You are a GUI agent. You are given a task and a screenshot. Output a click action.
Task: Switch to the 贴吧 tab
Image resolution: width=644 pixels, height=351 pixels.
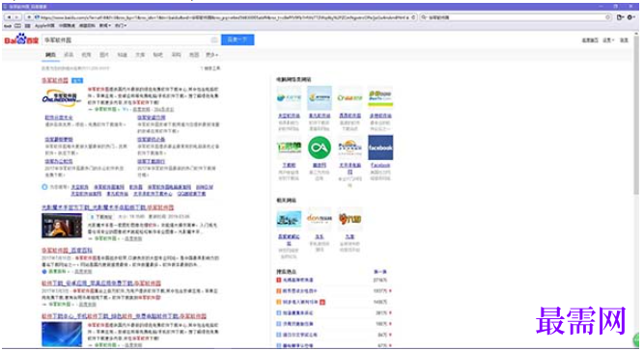pos(158,55)
